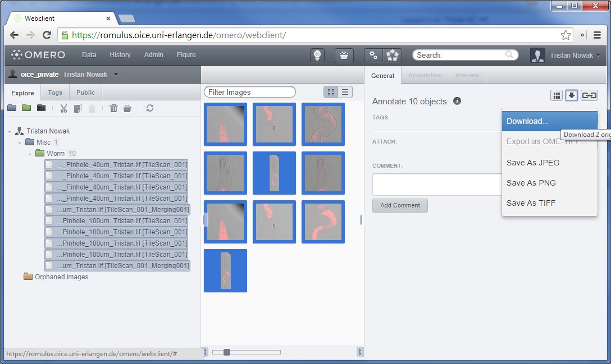Open the basket icon in the top bar

coord(344,55)
